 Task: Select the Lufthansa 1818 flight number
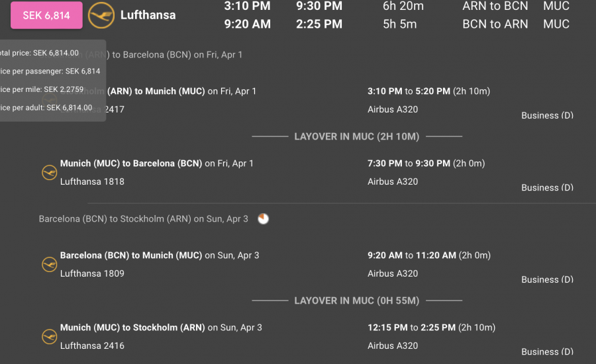92,181
